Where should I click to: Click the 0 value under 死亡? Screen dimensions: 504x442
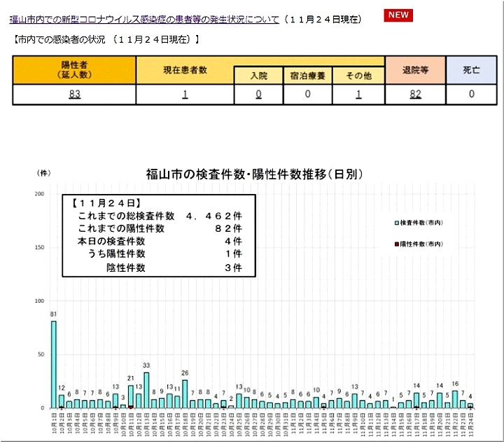click(471, 95)
